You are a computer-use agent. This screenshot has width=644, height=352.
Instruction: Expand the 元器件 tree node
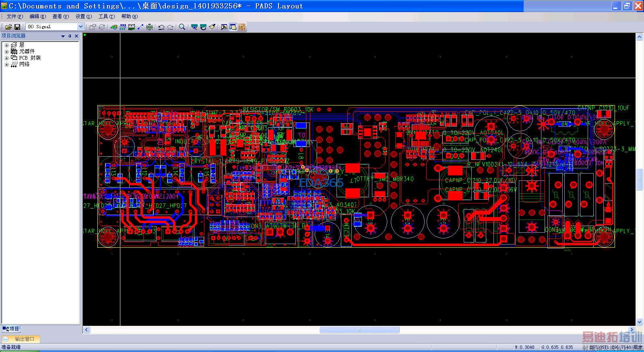coord(6,52)
